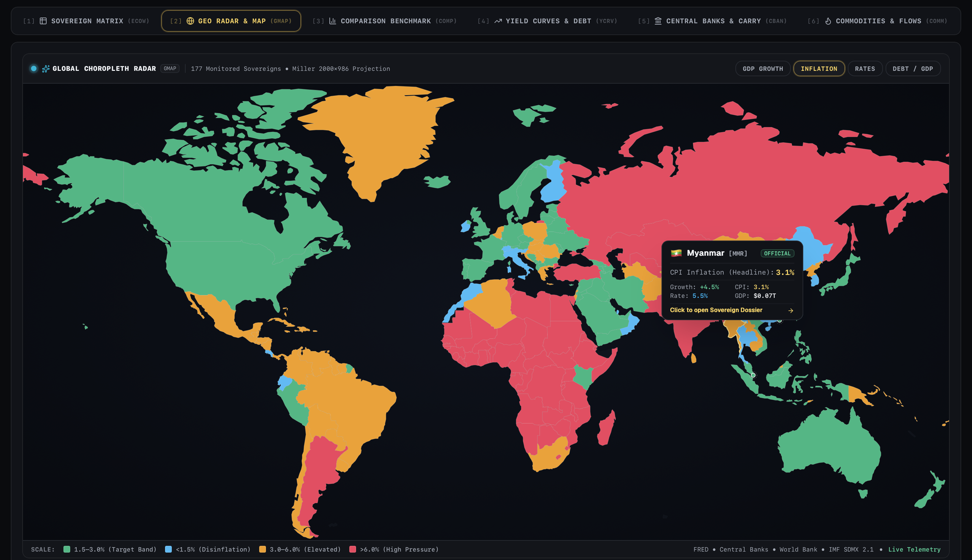
Task: Click the blue live status dot in header
Action: (34, 68)
